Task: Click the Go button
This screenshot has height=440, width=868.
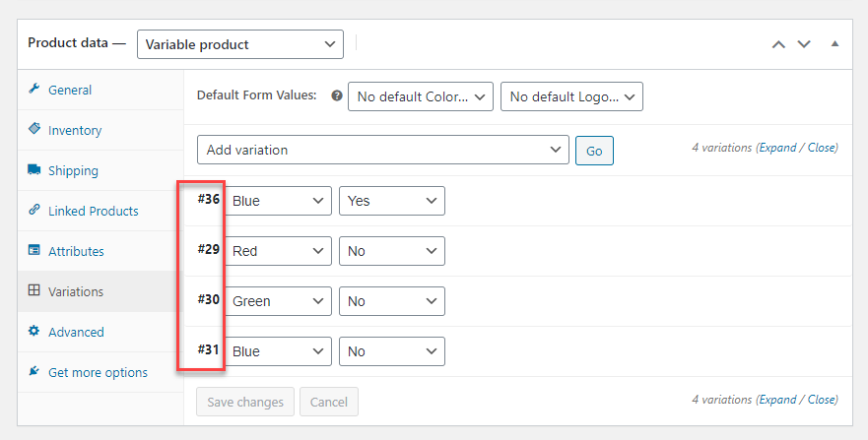Action: click(594, 151)
